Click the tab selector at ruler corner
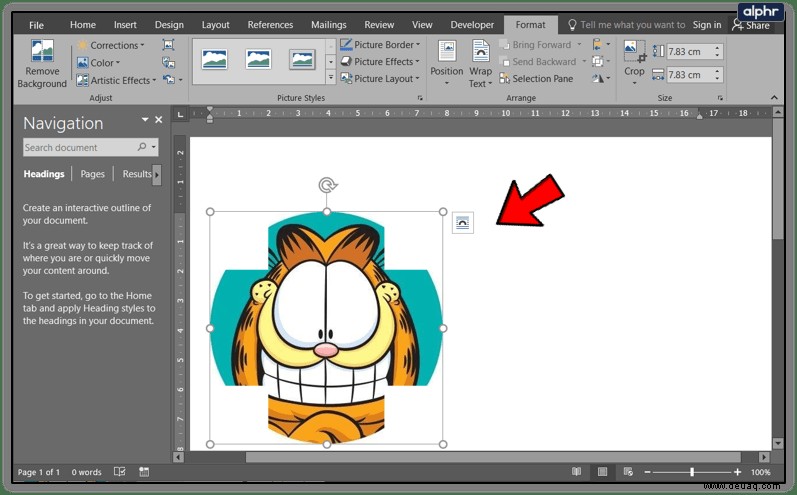Screen dimensions: 797x495 (x=180, y=114)
